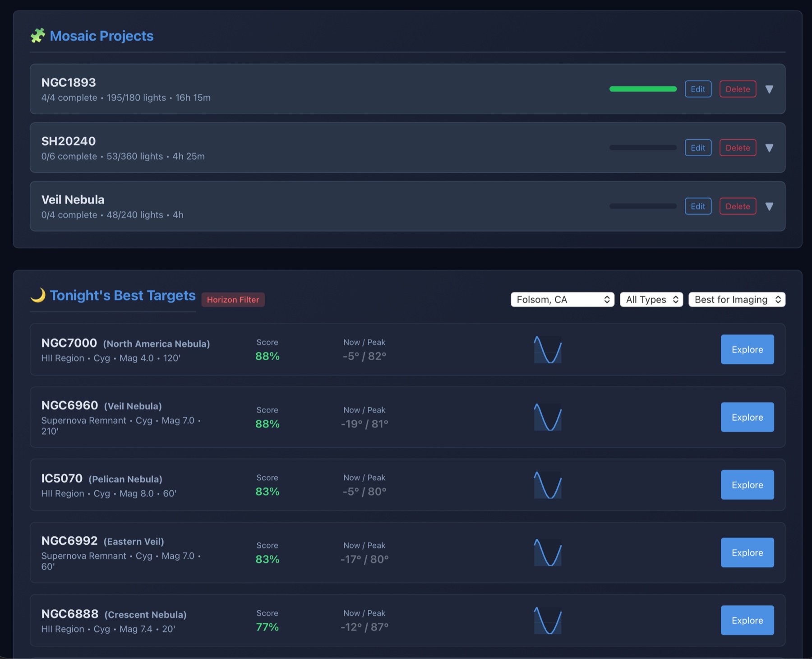The width and height of the screenshot is (812, 659).
Task: Open the Folsom, CA location dropdown
Action: [x=563, y=300]
